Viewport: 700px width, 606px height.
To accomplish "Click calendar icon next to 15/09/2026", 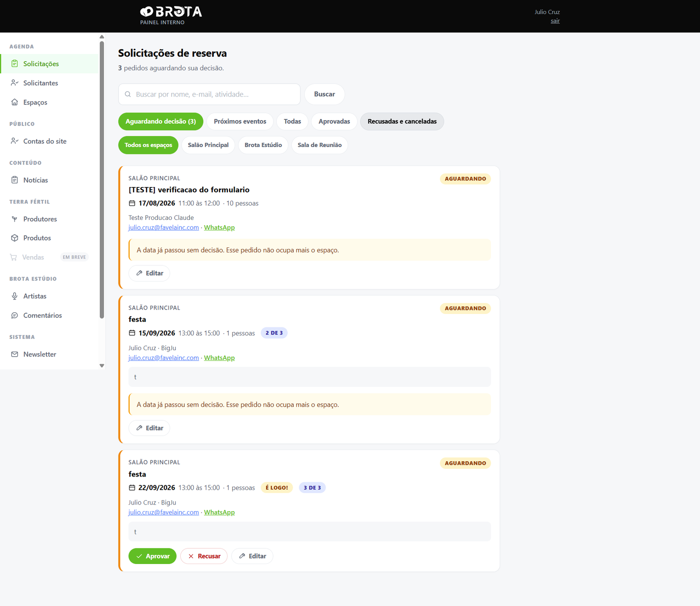I will [x=132, y=333].
